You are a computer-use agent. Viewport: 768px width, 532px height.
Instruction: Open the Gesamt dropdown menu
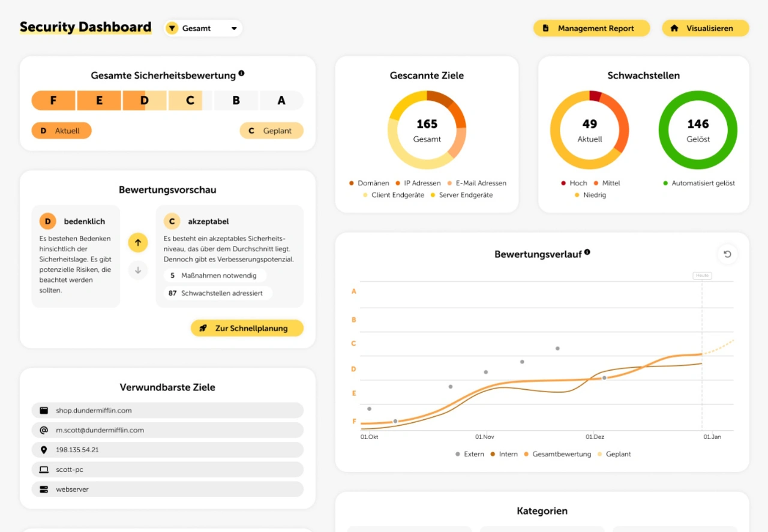pyautogui.click(x=203, y=28)
